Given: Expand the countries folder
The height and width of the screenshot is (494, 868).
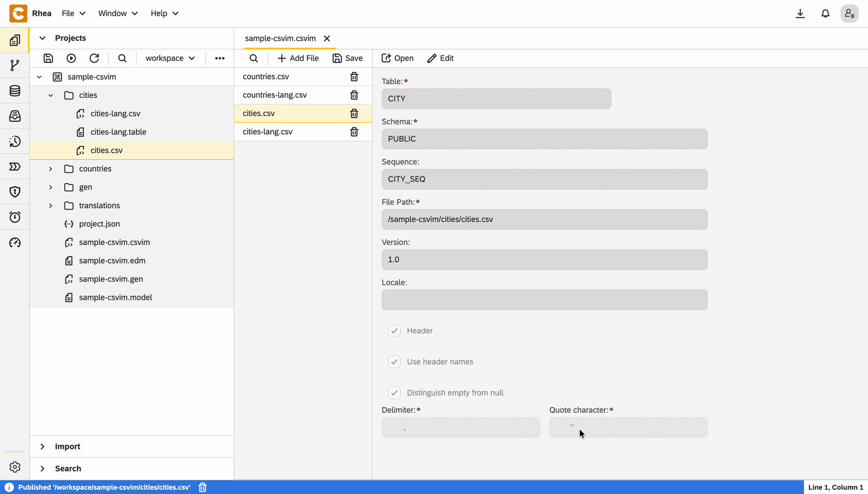Looking at the screenshot, I should [51, 169].
